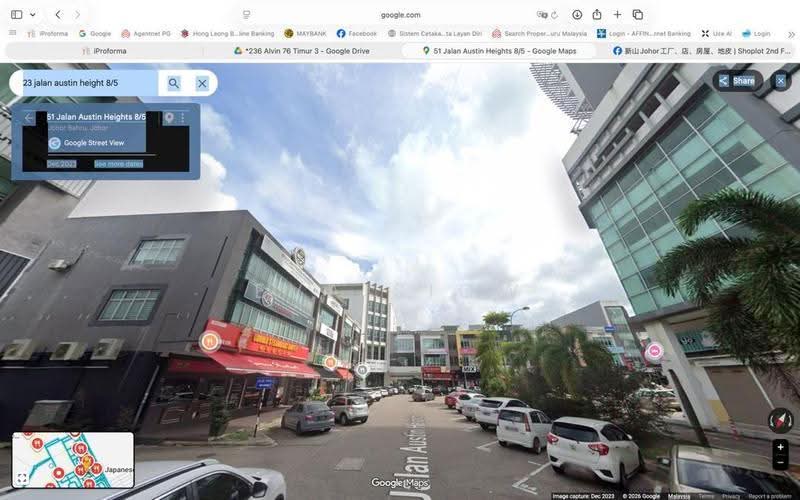Click the Privacy footer link
Screen dimensions: 800x500
pos(731,496)
